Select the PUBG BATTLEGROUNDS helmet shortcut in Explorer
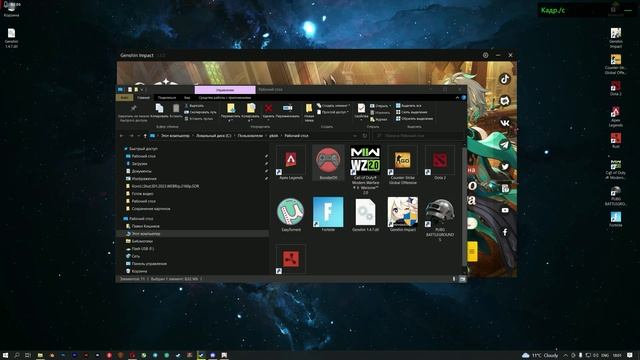The width and height of the screenshot is (640, 360). pyautogui.click(x=440, y=220)
